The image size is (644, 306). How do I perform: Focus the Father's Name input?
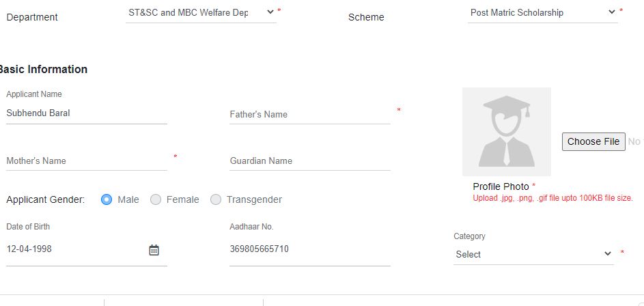click(x=309, y=114)
